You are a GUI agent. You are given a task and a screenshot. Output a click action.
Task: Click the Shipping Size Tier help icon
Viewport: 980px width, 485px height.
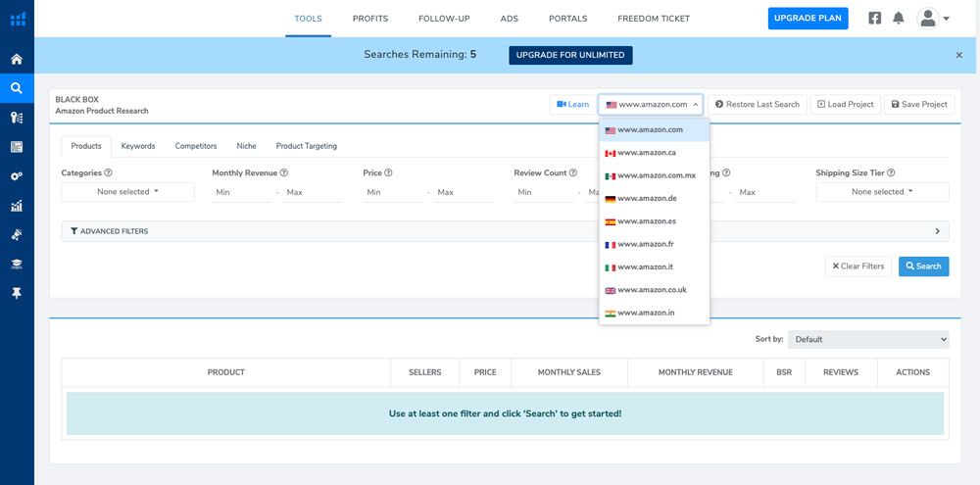pos(891,173)
